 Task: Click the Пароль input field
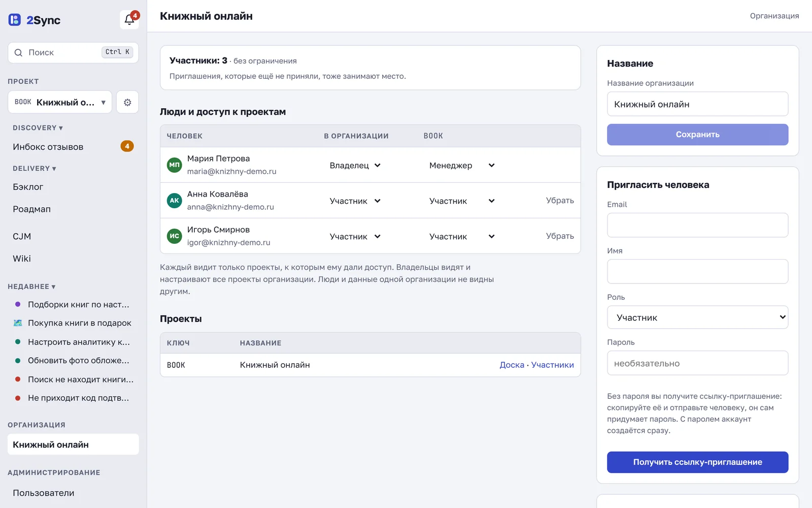point(697,363)
